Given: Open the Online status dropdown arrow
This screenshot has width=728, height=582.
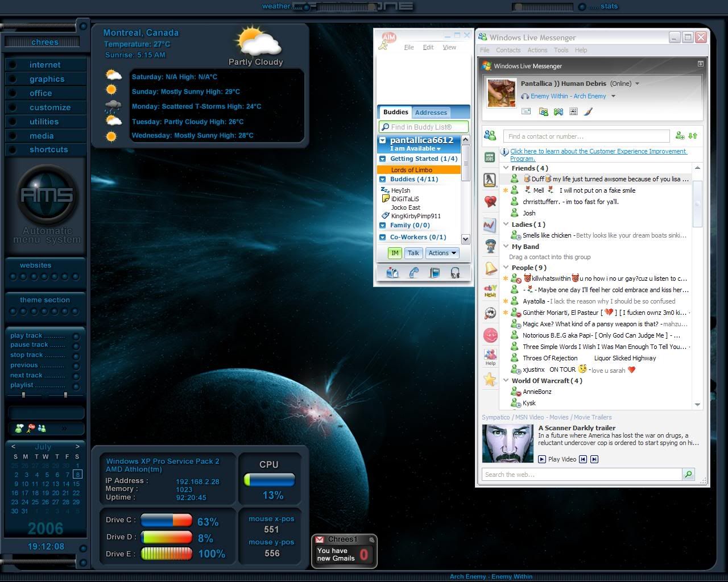Looking at the screenshot, I should coord(637,84).
